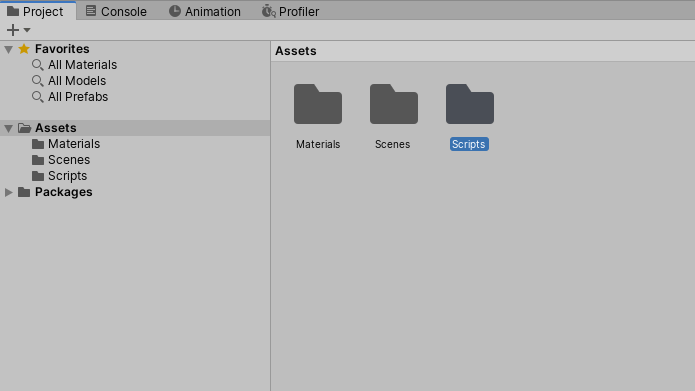The height and width of the screenshot is (391, 695).
Task: Click the Favorites star icon
Action: click(x=24, y=49)
